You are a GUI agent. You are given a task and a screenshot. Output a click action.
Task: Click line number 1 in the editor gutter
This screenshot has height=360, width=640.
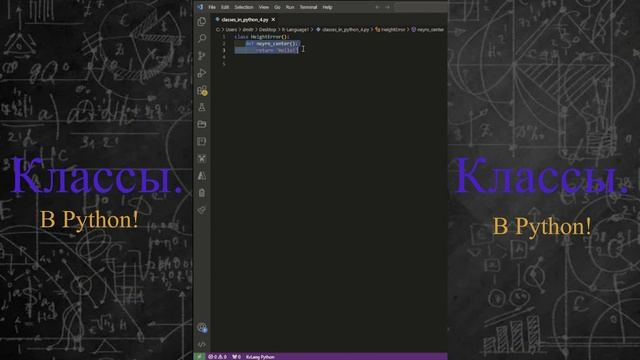(224, 37)
